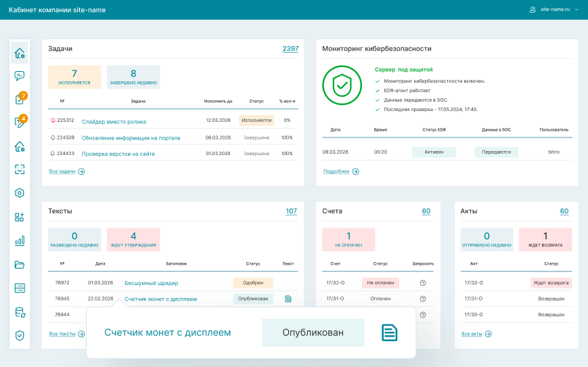Open the folder icon in sidebar
The image size is (588, 367).
click(x=20, y=264)
